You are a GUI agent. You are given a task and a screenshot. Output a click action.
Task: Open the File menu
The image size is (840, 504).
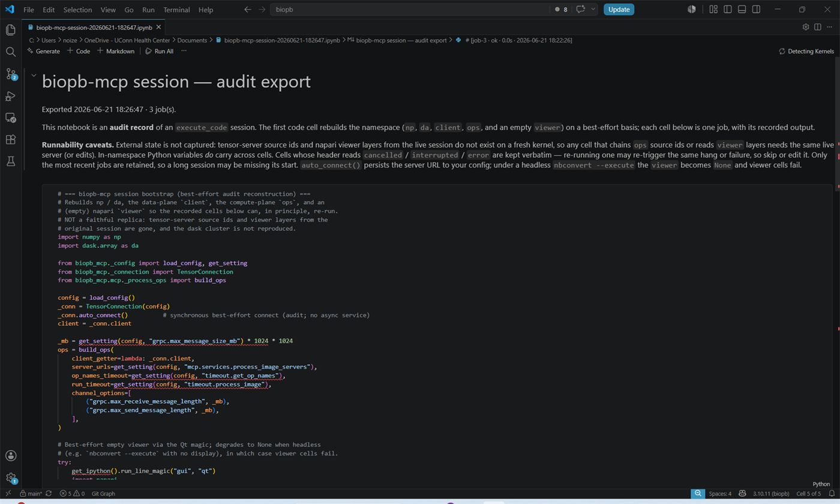click(28, 10)
